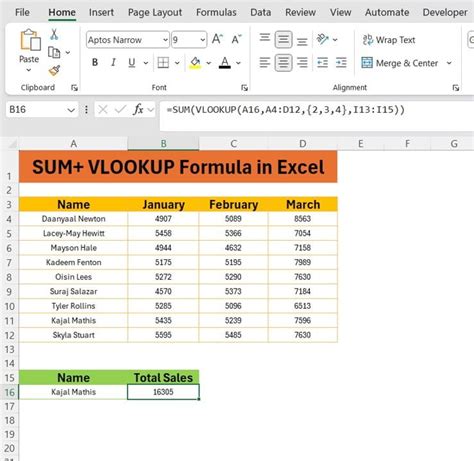Expand the Paste options arrow
The width and height of the screenshot is (474, 461).
coord(29,70)
